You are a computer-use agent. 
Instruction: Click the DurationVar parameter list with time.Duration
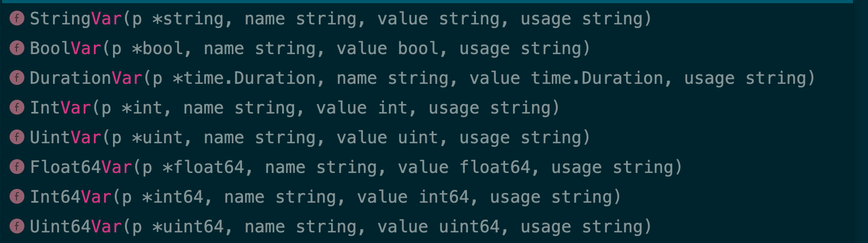point(480,78)
